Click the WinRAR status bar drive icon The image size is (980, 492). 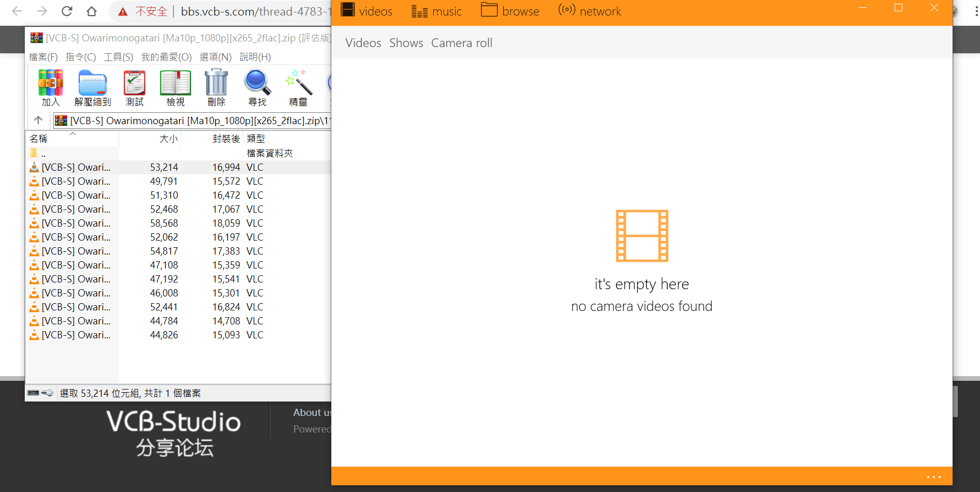[x=34, y=393]
